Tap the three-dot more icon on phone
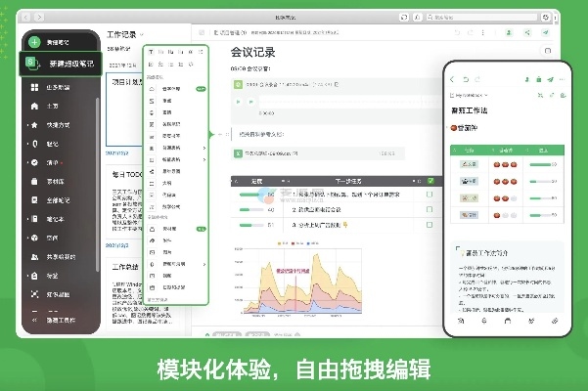The image size is (588, 391). 562,79
